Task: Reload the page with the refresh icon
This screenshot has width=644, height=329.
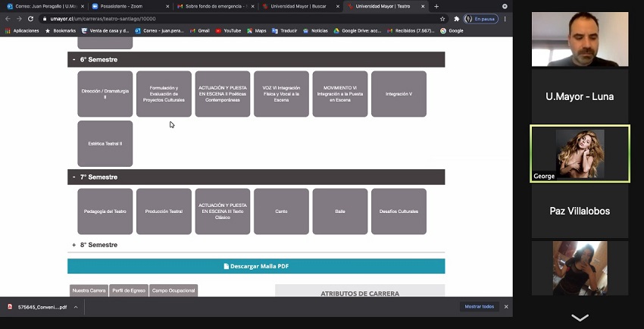Action: pyautogui.click(x=30, y=19)
